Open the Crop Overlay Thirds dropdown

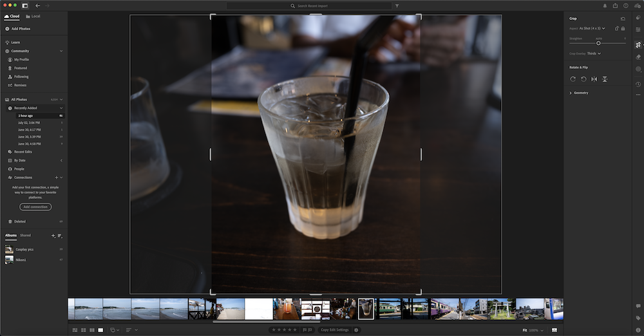pyautogui.click(x=594, y=53)
